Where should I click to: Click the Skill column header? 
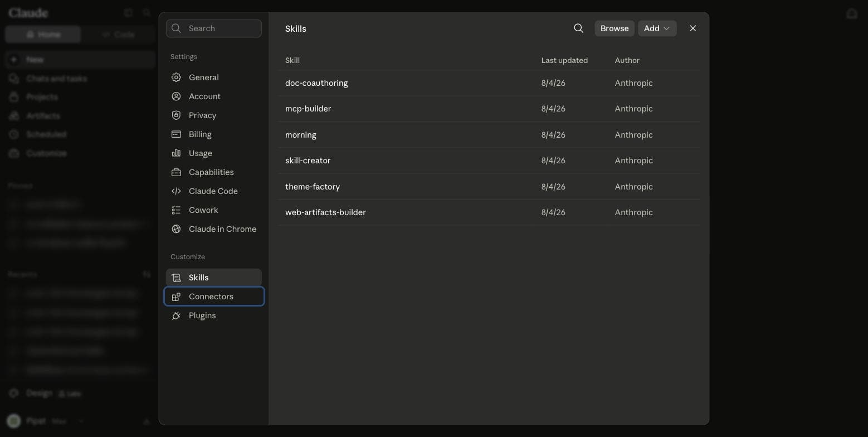point(292,60)
